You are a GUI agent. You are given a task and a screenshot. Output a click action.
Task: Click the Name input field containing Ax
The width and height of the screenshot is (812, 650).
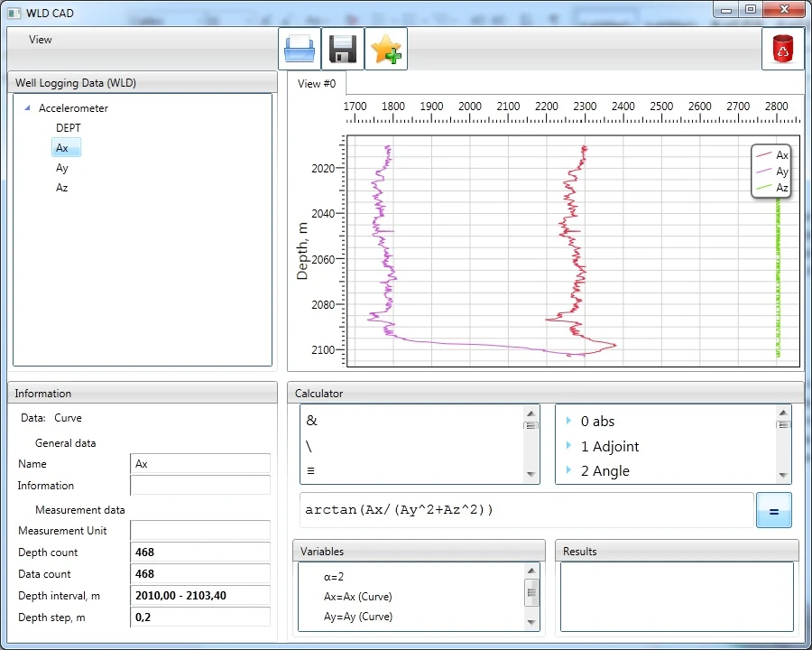pos(200,463)
